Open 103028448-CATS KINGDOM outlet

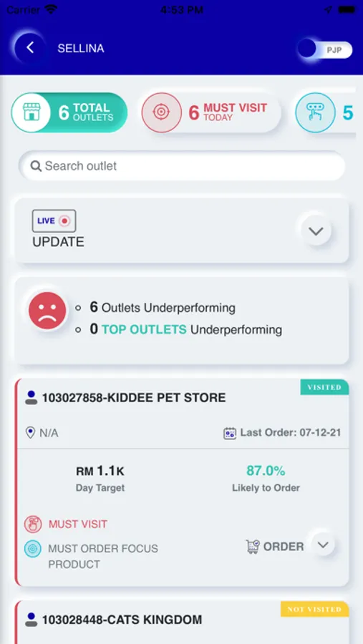tap(122, 620)
